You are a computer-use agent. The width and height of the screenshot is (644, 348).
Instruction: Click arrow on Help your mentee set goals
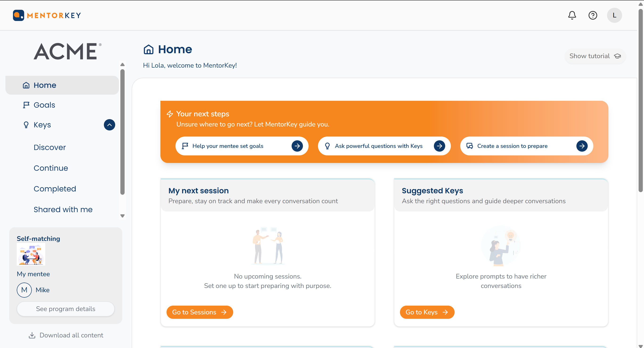[297, 146]
